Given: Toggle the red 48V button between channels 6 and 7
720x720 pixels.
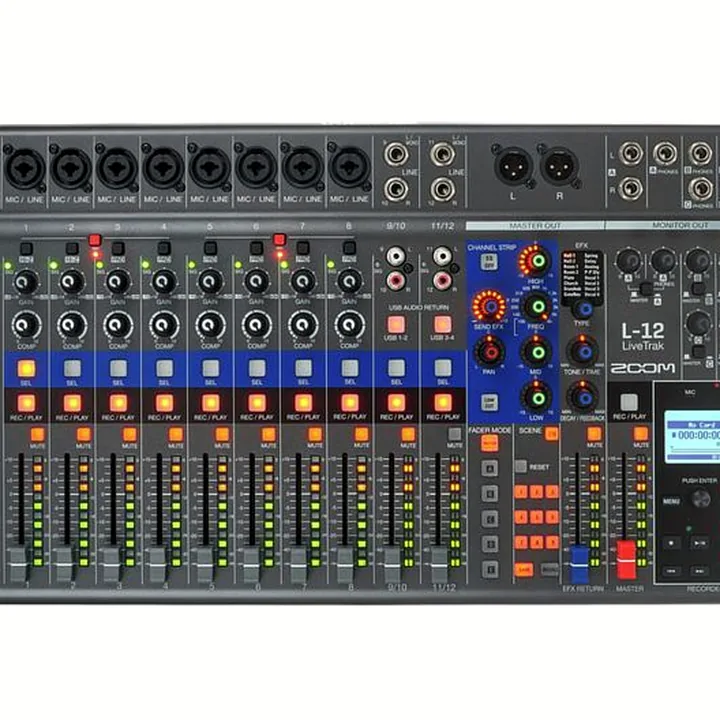Looking at the screenshot, I should 280,240.
